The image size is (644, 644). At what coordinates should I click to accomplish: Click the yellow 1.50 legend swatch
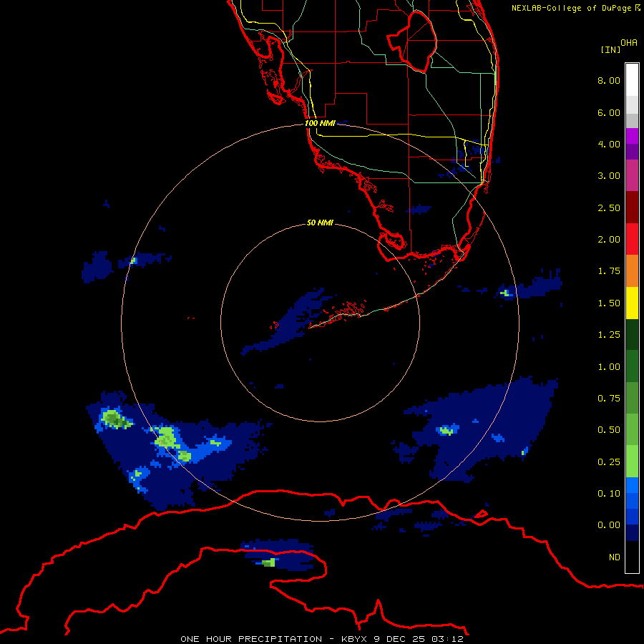coord(632,303)
